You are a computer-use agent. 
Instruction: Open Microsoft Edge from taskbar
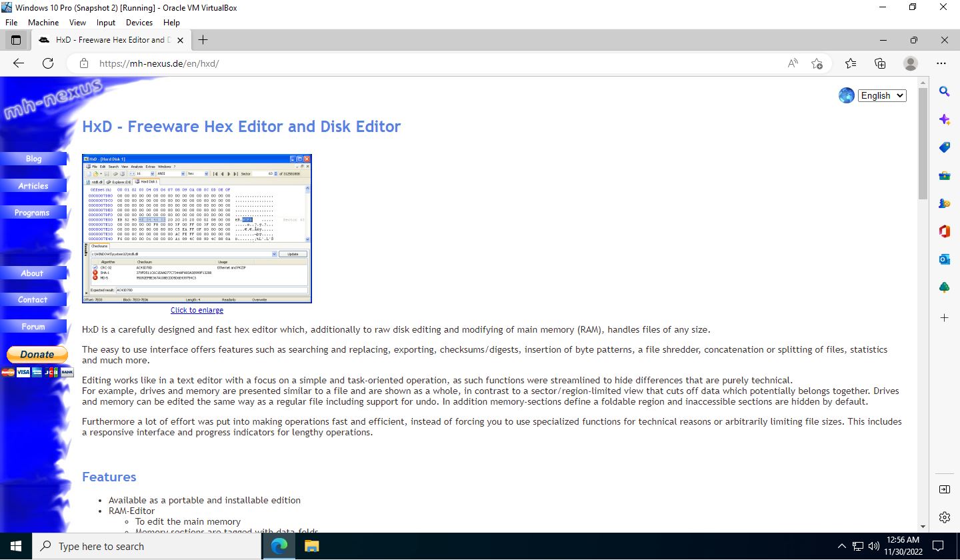pos(279,546)
